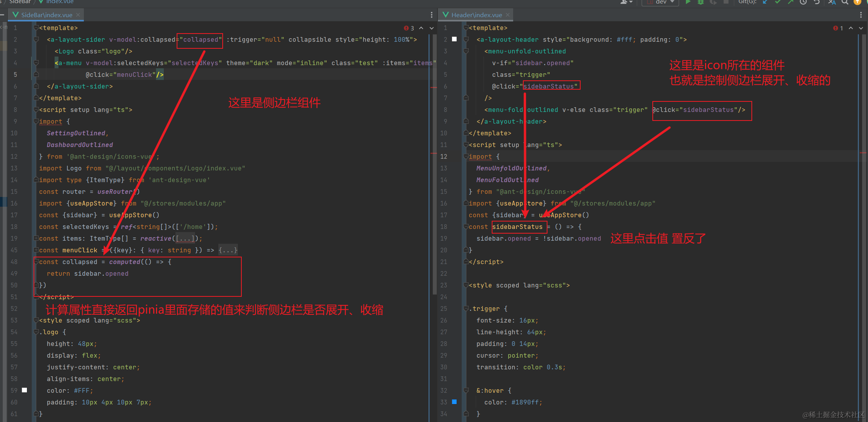Go to next error in left editor
The height and width of the screenshot is (422, 868).
(x=432, y=28)
